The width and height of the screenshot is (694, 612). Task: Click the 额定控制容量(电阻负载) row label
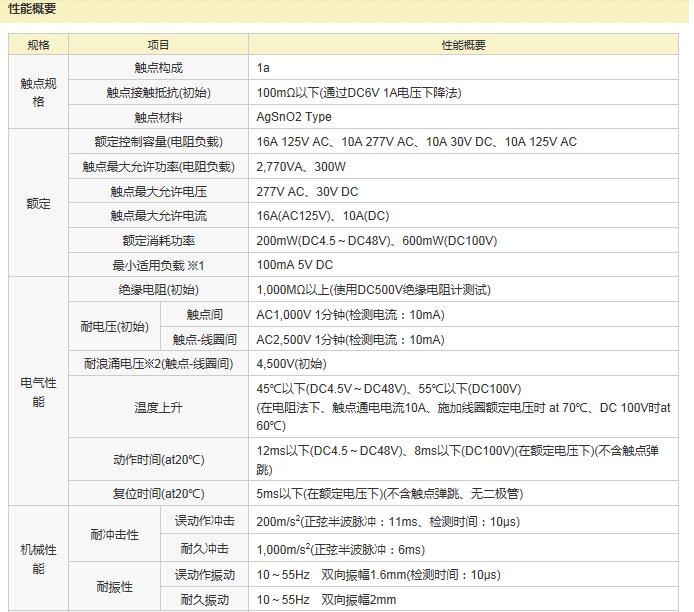[158, 142]
